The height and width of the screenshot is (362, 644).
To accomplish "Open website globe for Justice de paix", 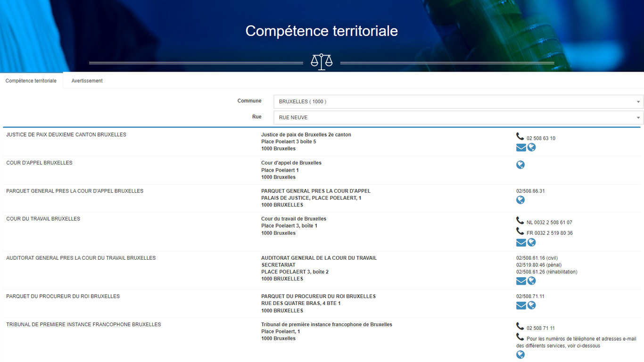I will pyautogui.click(x=531, y=148).
